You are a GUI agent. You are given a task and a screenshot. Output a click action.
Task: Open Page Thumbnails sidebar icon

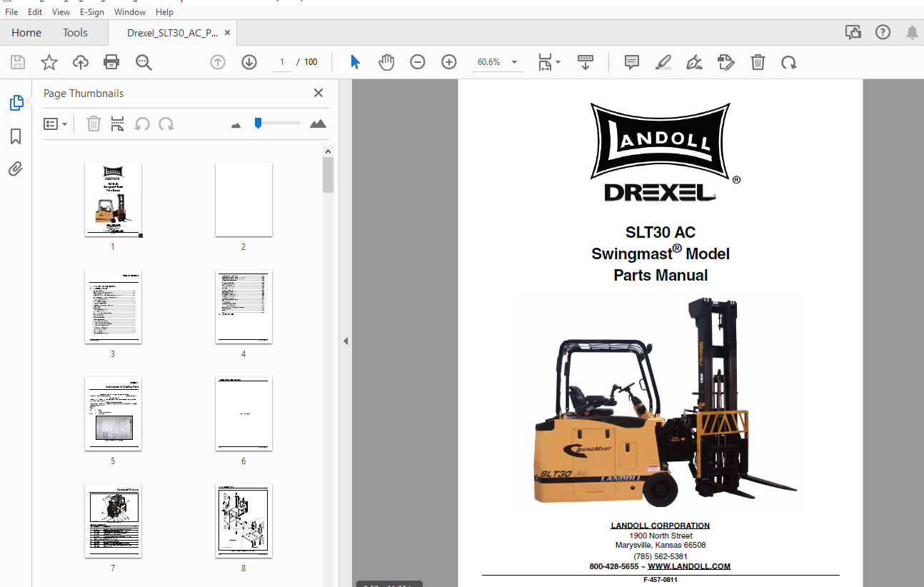16,103
